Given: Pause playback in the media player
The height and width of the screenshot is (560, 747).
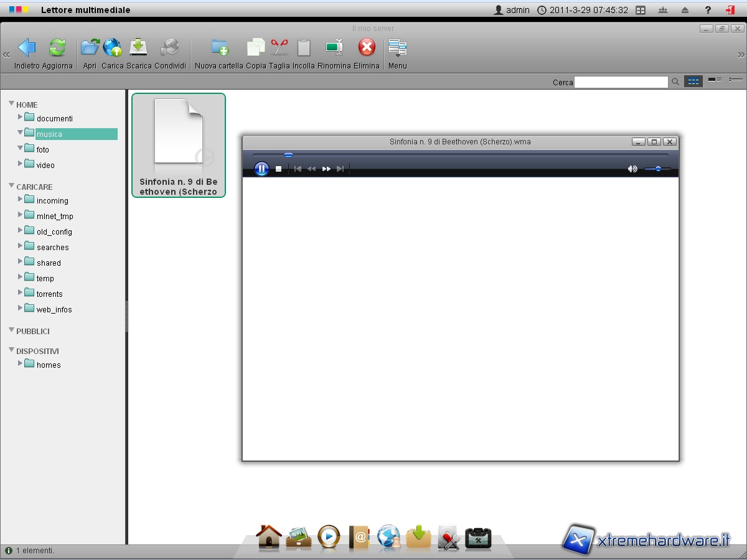Looking at the screenshot, I should click(261, 169).
